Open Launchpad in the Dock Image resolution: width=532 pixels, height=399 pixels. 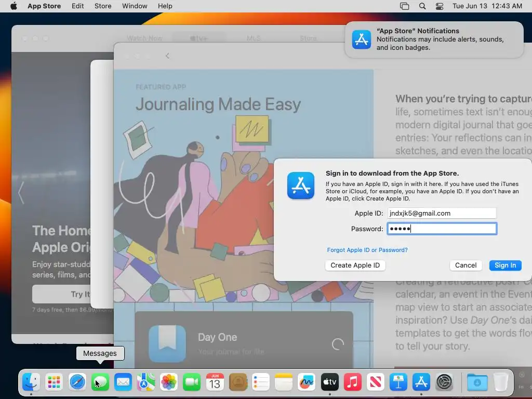[x=54, y=382]
